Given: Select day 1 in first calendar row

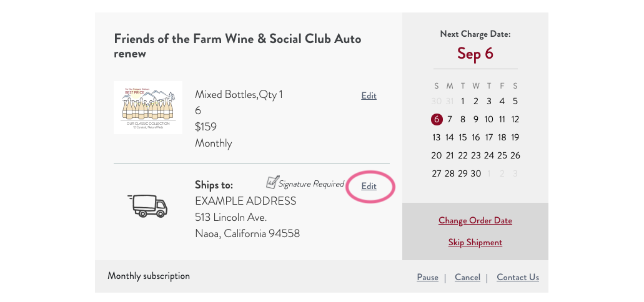Looking at the screenshot, I should pos(462,101).
